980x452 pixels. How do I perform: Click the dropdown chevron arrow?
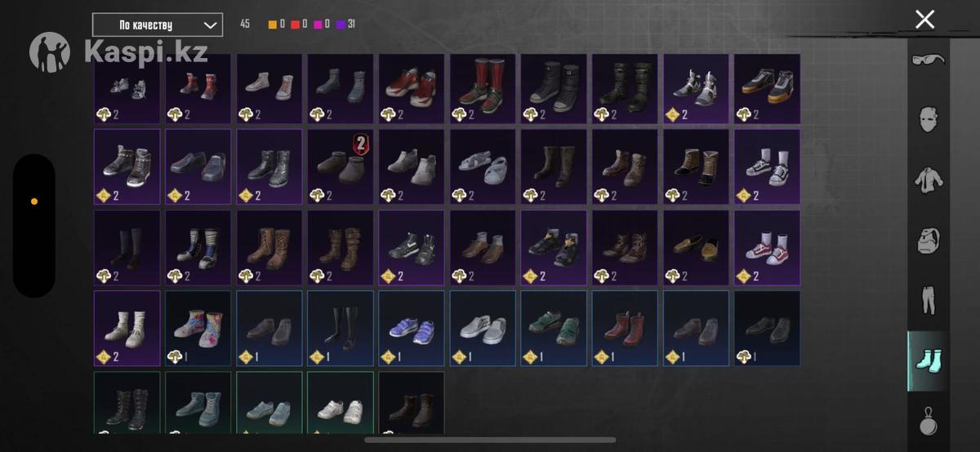point(210,25)
